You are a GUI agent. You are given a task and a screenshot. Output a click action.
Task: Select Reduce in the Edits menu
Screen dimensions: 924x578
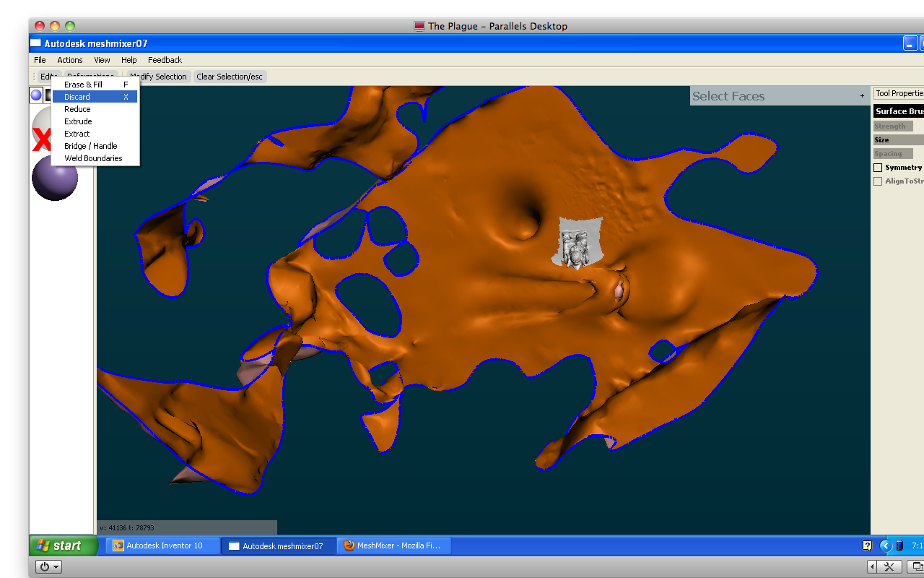click(95, 109)
